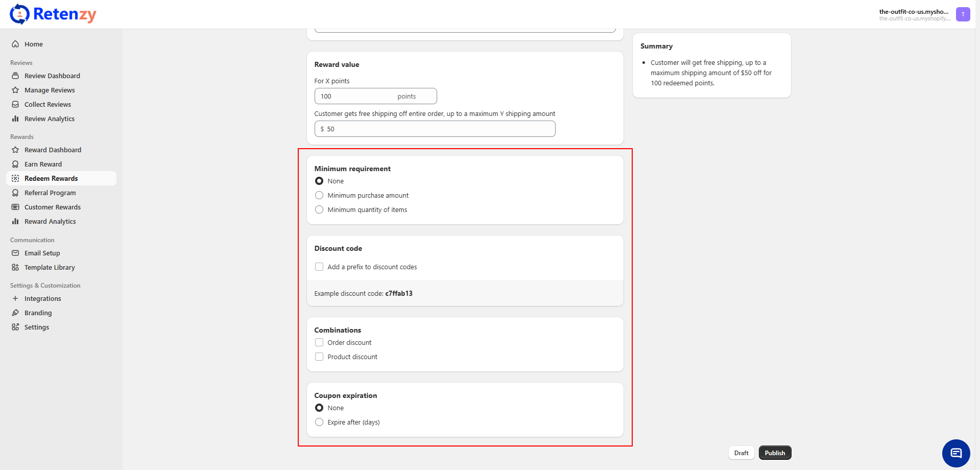Open the store account avatar menu
980x470 pixels.
coord(963,14)
